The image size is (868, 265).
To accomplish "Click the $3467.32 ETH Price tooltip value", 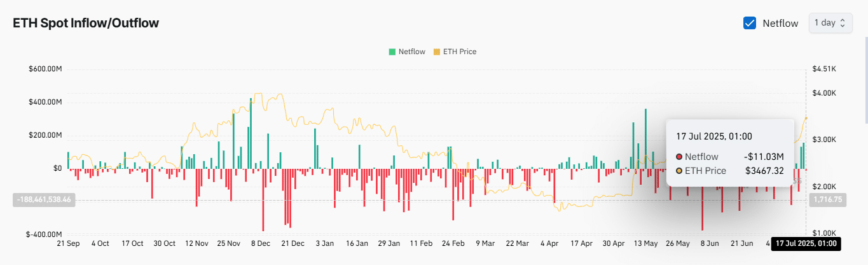I will pos(764,171).
